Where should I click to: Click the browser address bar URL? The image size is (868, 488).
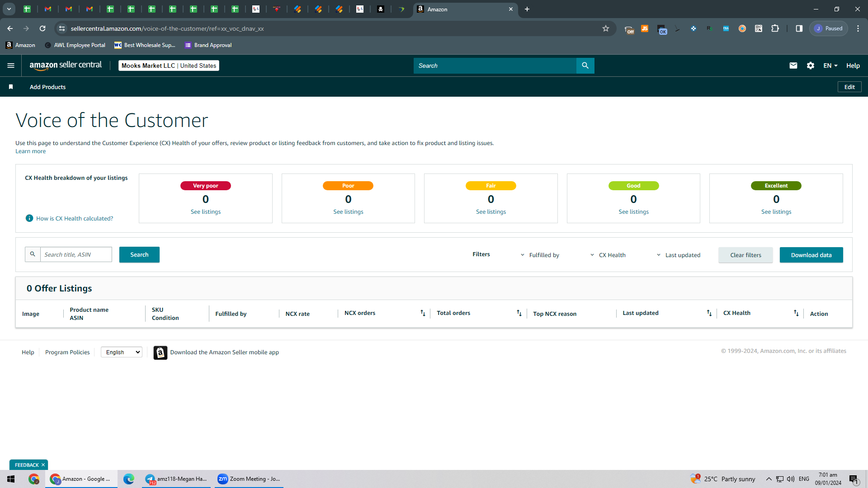(167, 28)
